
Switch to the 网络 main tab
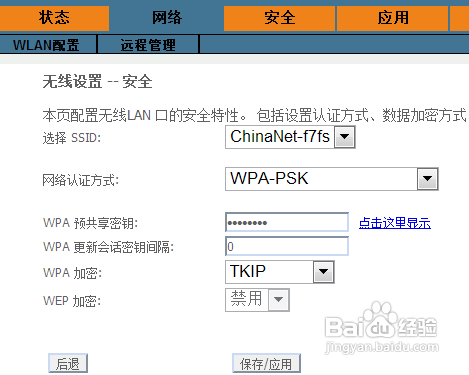click(x=167, y=18)
